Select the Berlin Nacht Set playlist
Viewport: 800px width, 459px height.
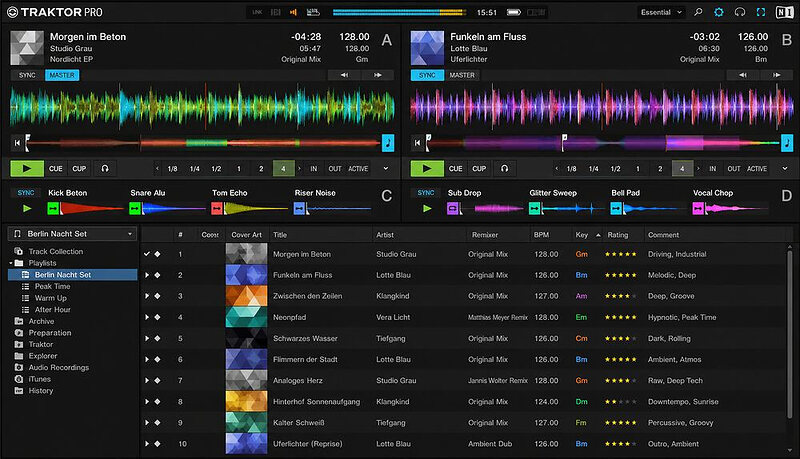pyautogui.click(x=72, y=274)
